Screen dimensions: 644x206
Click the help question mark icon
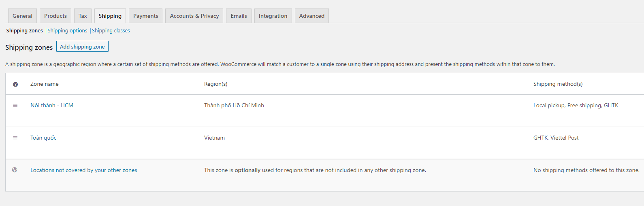tap(15, 84)
